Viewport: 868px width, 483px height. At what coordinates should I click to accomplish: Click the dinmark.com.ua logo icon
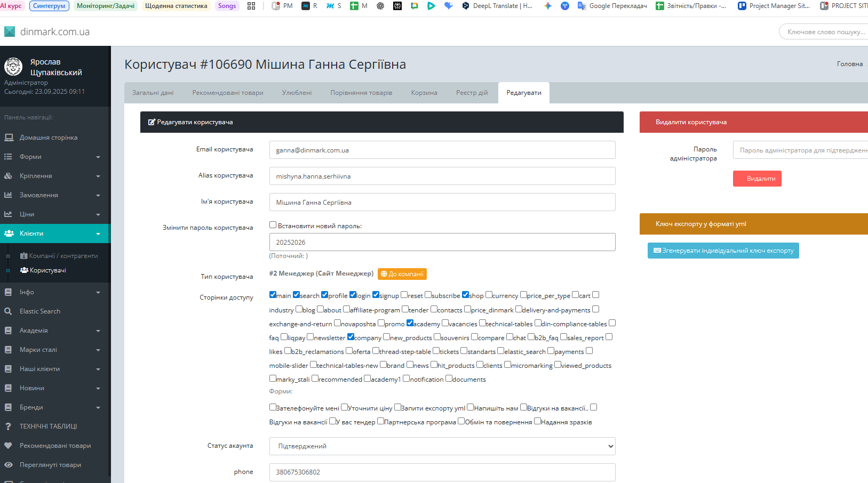click(x=10, y=31)
